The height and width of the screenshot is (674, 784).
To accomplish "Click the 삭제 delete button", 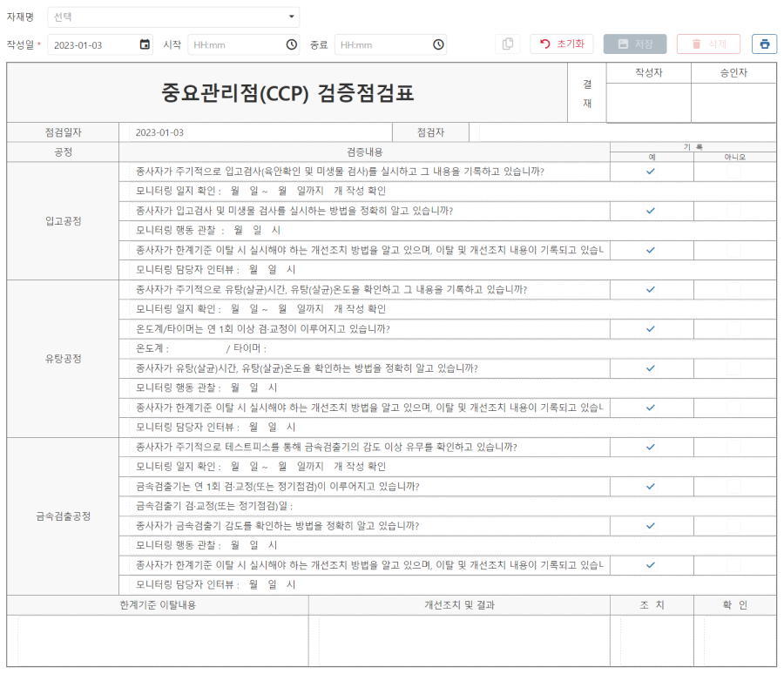I will tap(708, 44).
